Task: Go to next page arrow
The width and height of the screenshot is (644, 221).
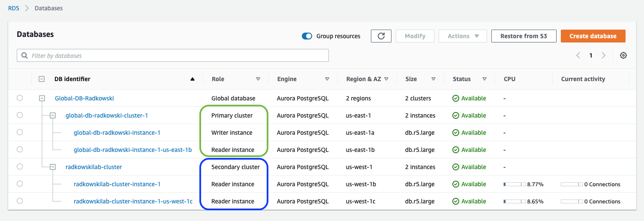Action: [x=603, y=55]
